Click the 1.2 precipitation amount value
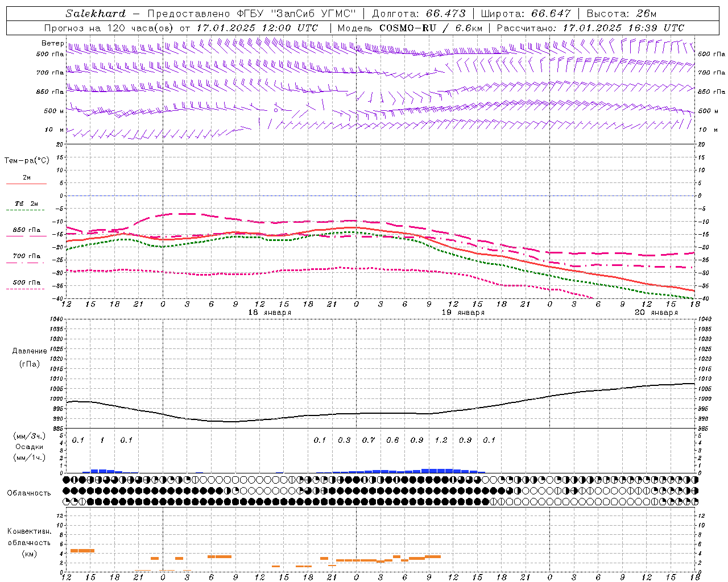The image size is (728, 582). (x=441, y=440)
